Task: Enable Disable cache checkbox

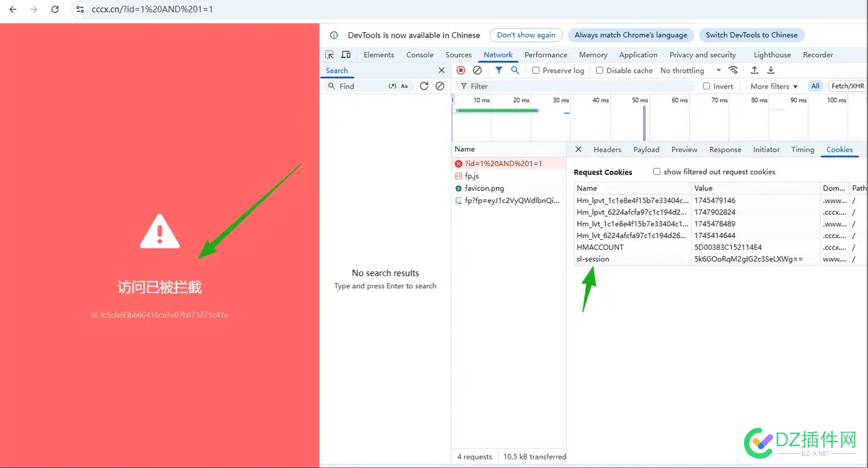Action: [600, 70]
